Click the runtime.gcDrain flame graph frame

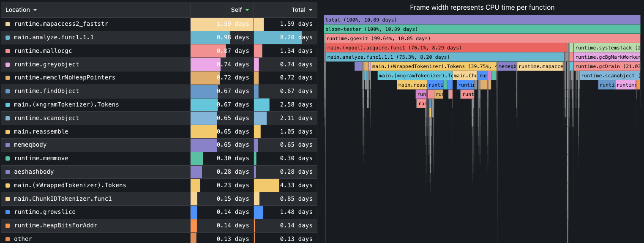(607, 66)
